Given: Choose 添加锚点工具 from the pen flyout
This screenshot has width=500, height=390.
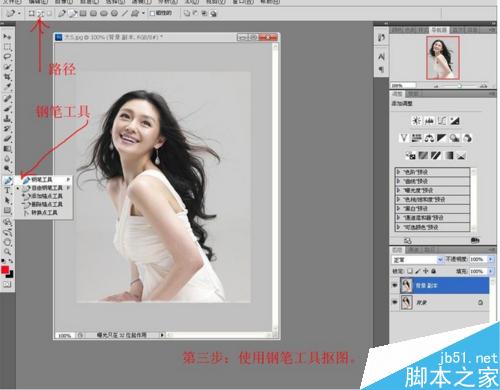Looking at the screenshot, I should coord(44,196).
